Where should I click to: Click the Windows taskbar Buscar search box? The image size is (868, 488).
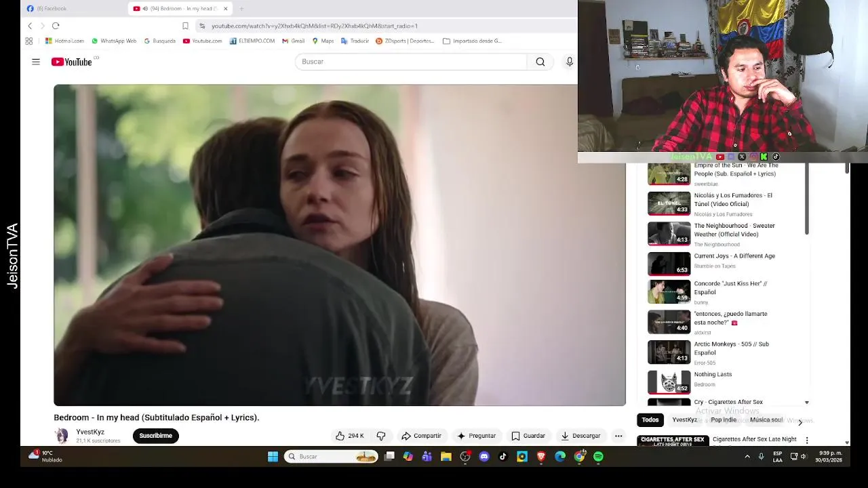pos(332,457)
